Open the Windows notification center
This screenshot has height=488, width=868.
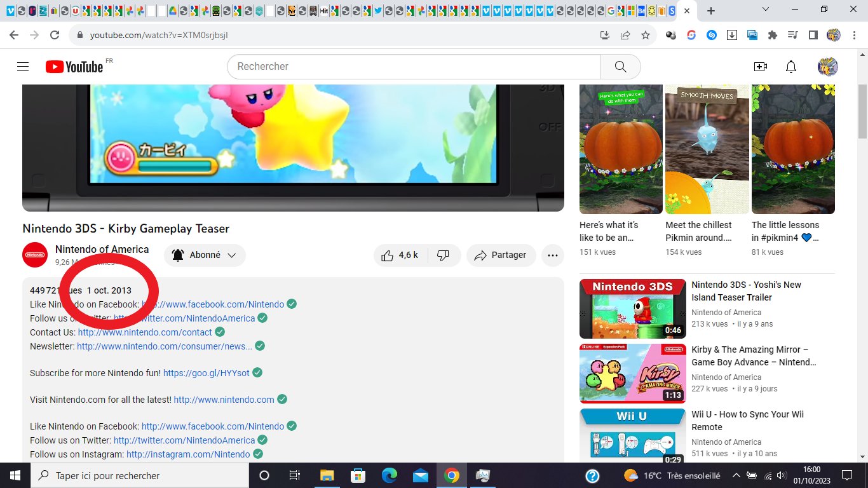point(847,475)
